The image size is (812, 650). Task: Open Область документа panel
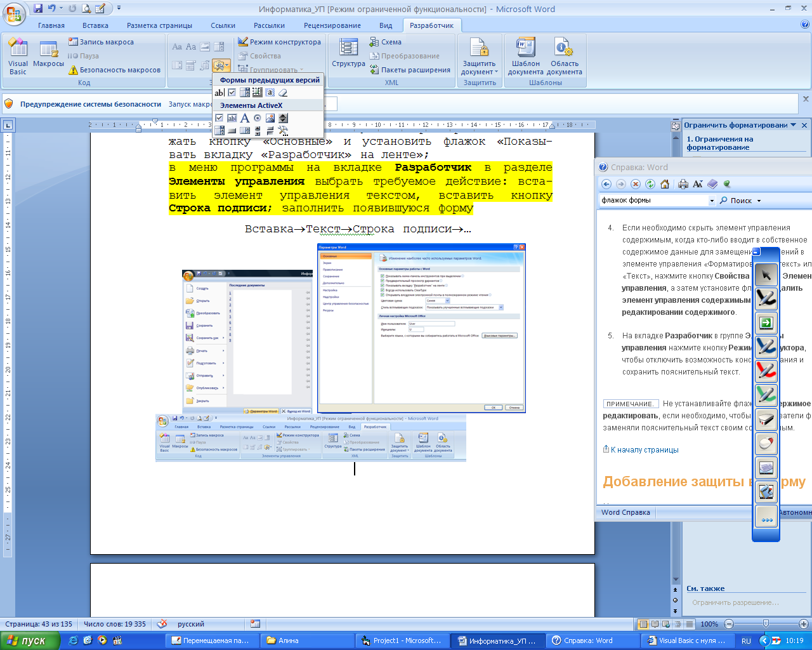coord(564,57)
